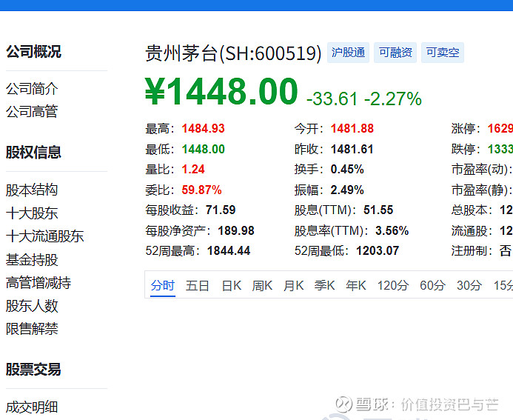This screenshot has height=420, width=513.
Task: Switch to 月K chart tab
Action: (x=293, y=285)
